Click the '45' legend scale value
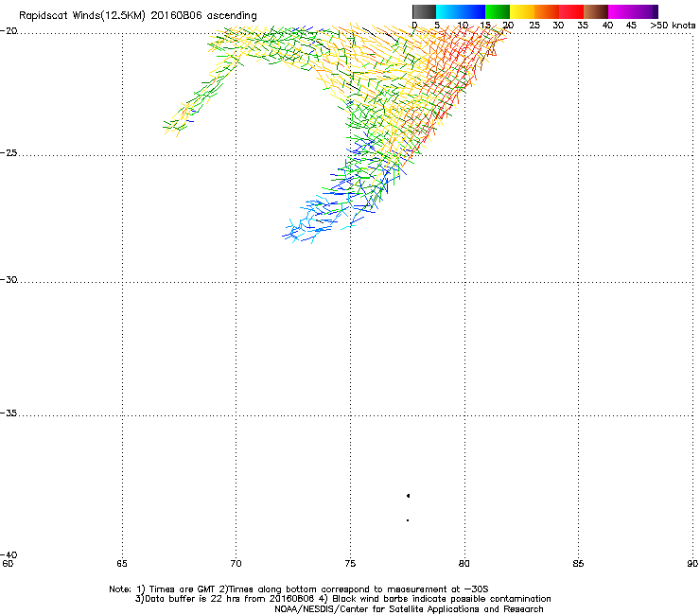 (631, 26)
